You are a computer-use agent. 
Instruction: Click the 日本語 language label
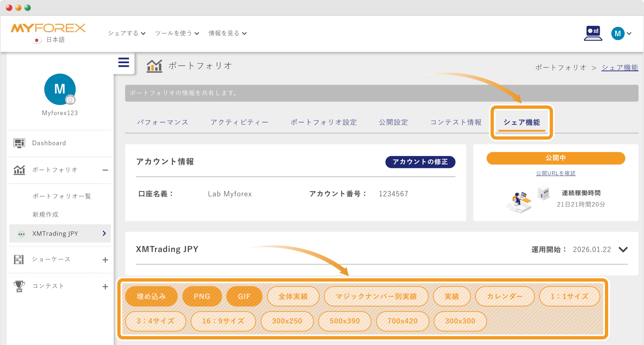tap(56, 40)
